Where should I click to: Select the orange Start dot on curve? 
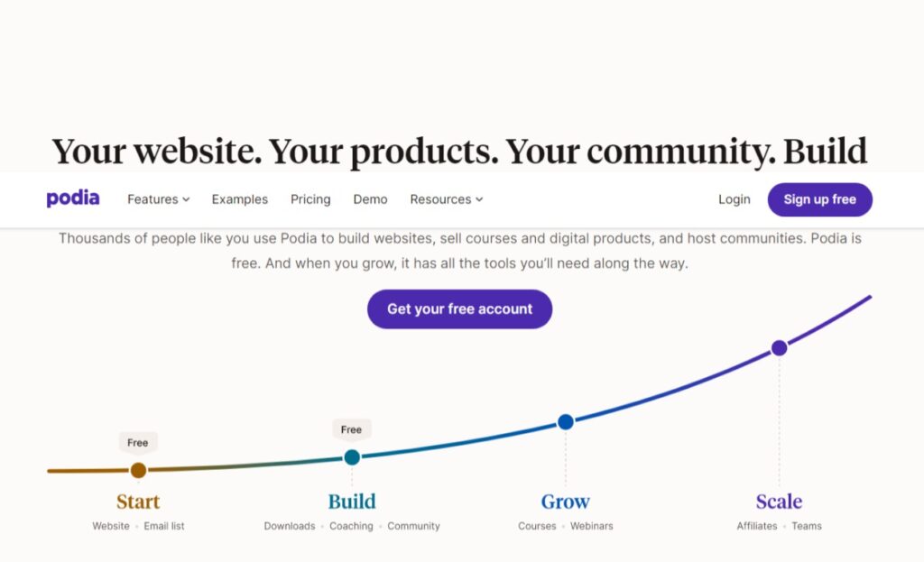coord(138,470)
